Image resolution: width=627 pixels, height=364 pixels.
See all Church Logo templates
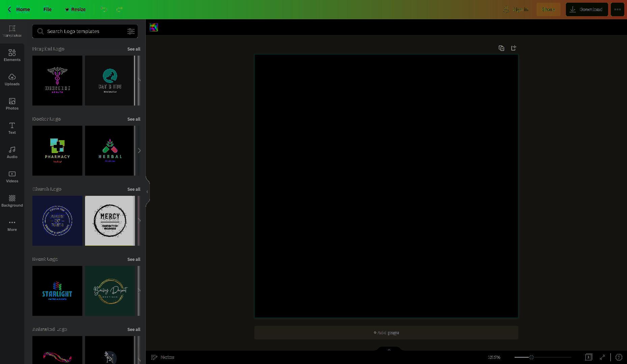(134, 189)
